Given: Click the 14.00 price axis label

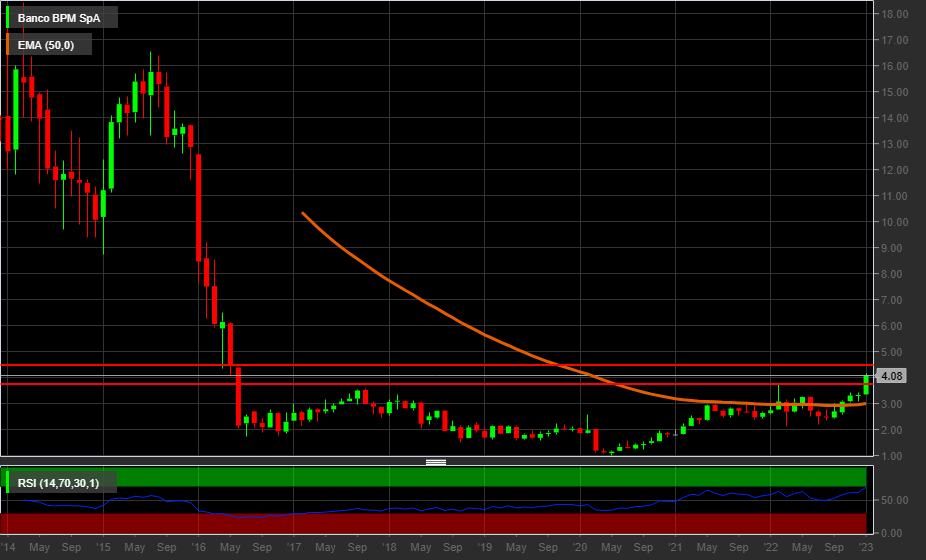Looking at the screenshot, I should click(894, 118).
